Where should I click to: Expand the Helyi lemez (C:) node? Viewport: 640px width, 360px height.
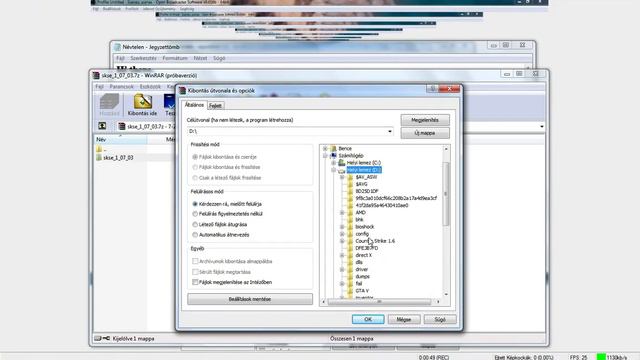(333, 162)
